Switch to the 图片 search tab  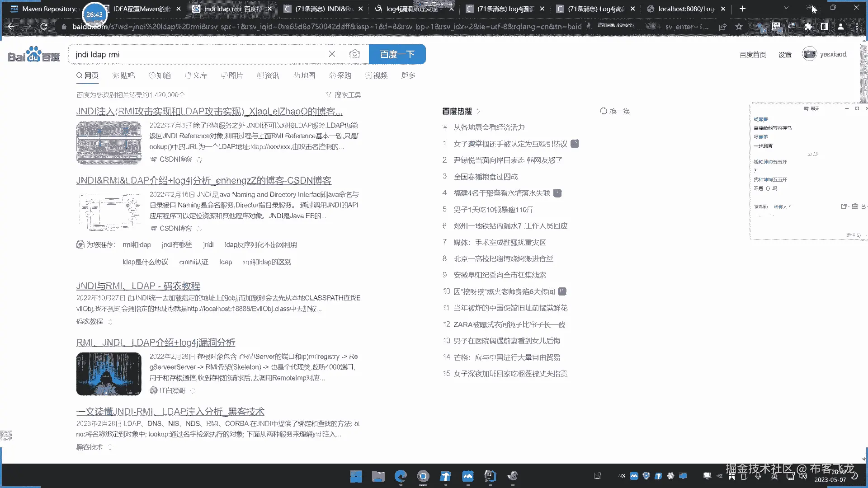point(232,75)
